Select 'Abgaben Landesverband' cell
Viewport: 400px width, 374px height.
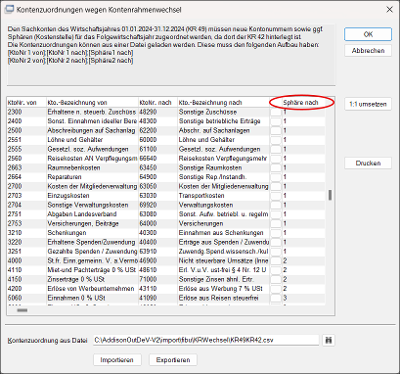pyautogui.click(x=82, y=214)
